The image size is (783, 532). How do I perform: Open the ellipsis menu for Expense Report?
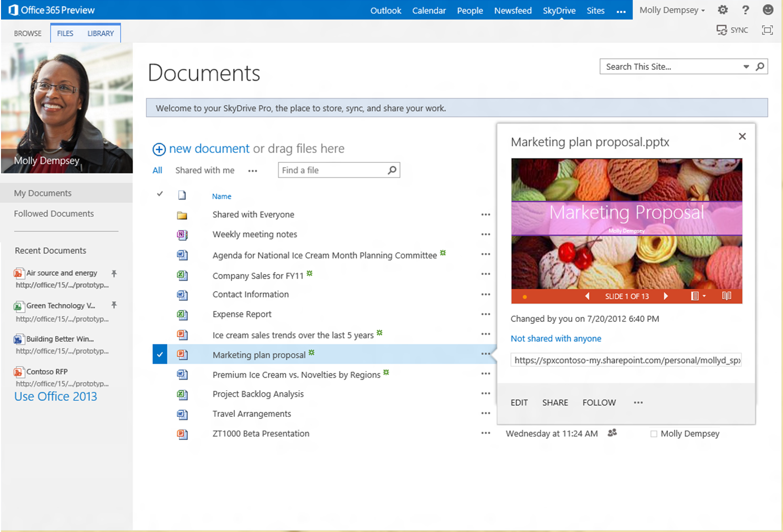[x=485, y=314]
